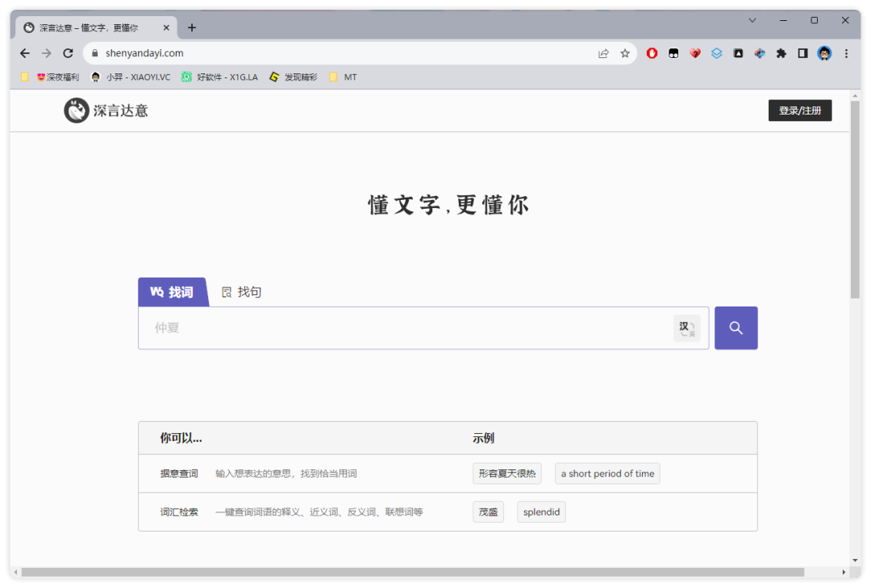Toggle the browser side panel
The image size is (871, 588).
(x=802, y=53)
